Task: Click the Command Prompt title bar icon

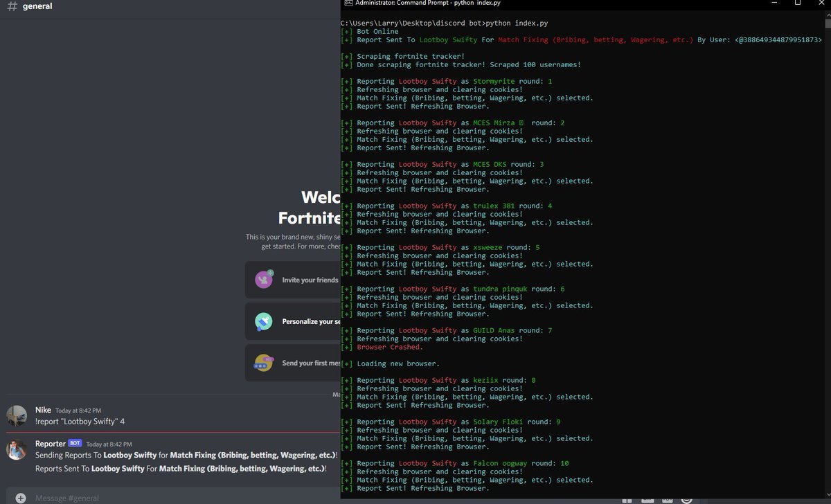Action: point(348,3)
